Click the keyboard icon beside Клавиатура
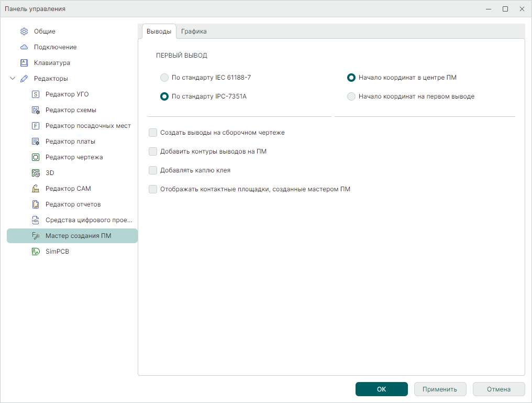Image resolution: width=532 pixels, height=403 pixels. [24, 63]
